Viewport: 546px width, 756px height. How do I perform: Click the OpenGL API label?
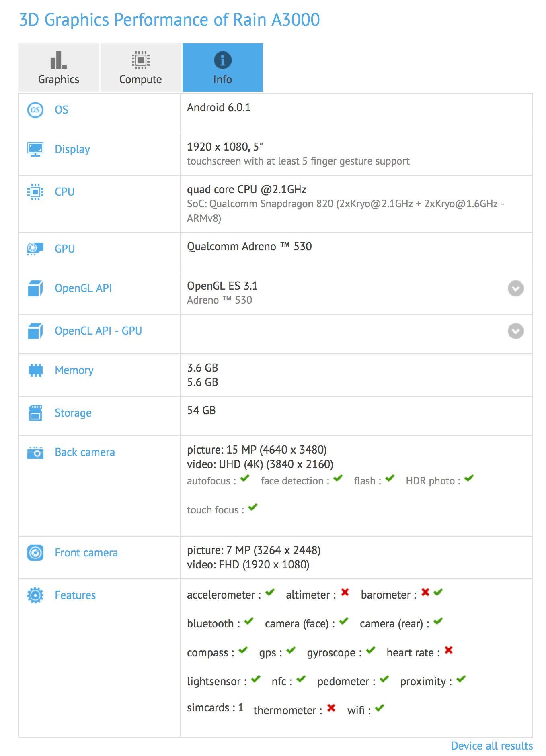(83, 288)
